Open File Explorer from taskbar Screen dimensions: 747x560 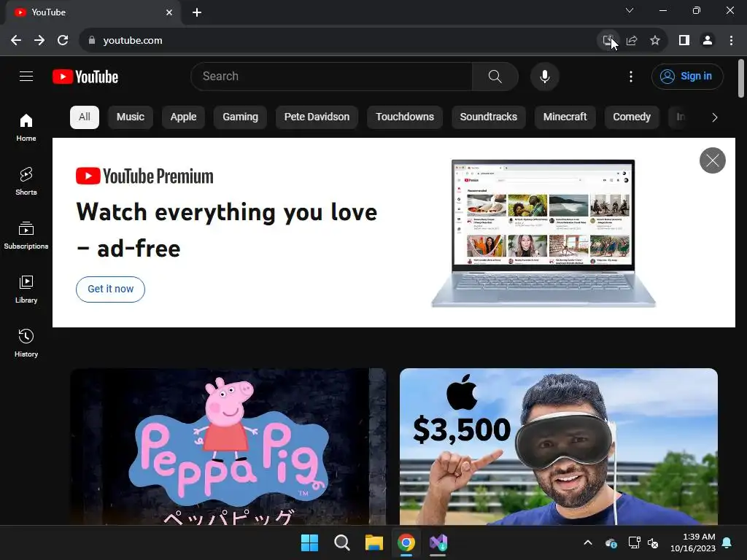[x=374, y=542]
